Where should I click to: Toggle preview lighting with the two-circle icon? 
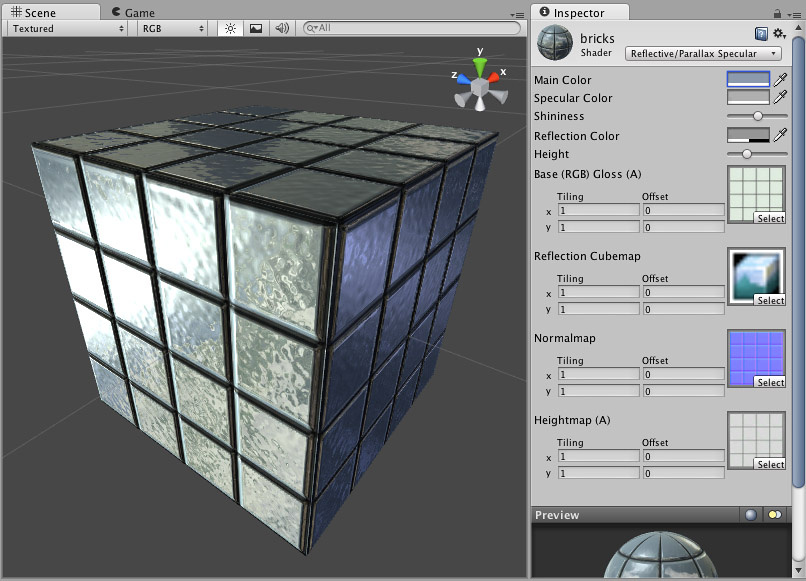click(775, 515)
